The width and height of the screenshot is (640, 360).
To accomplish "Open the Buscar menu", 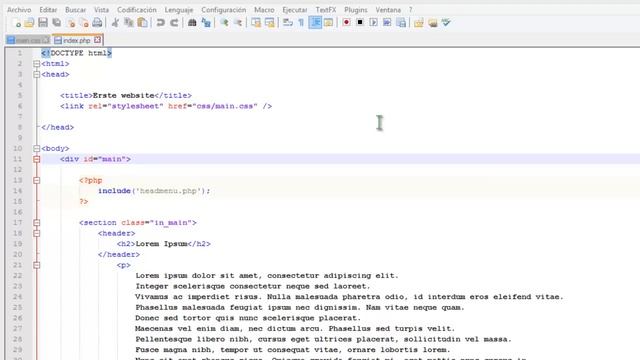I will 76,9.
